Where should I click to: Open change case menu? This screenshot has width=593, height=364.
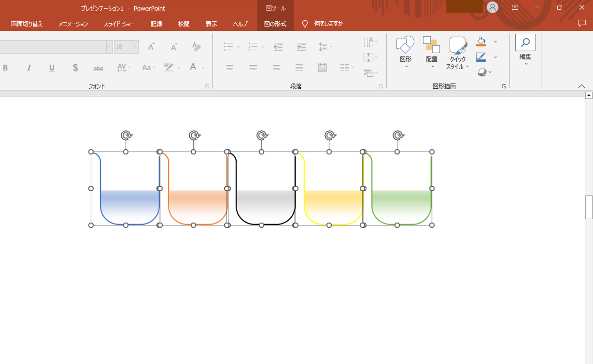(149, 68)
